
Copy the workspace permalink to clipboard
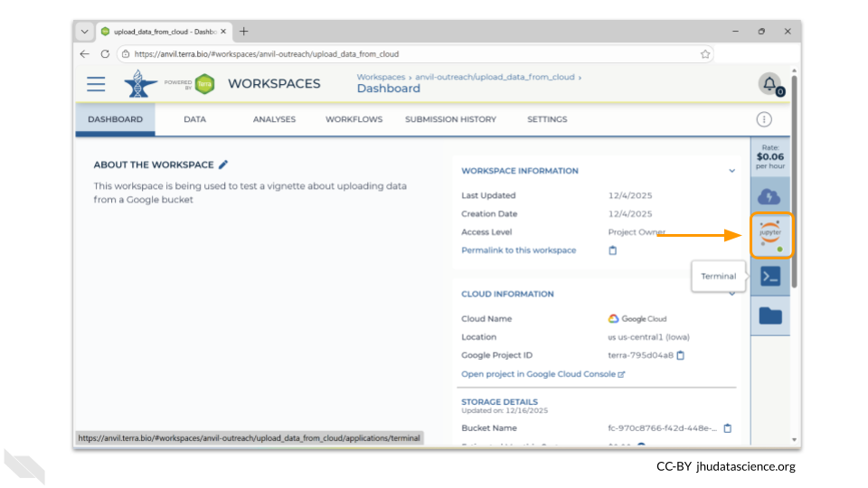[x=612, y=250]
